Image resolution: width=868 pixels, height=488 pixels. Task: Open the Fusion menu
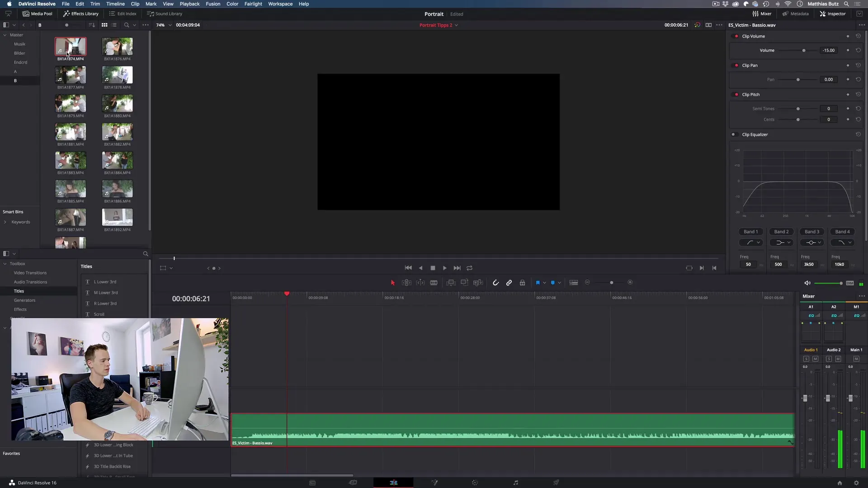[213, 4]
